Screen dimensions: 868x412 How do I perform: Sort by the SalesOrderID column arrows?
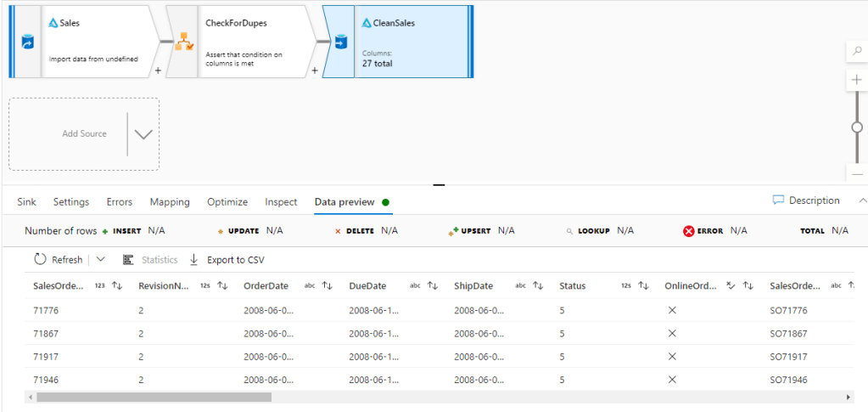[x=118, y=286]
